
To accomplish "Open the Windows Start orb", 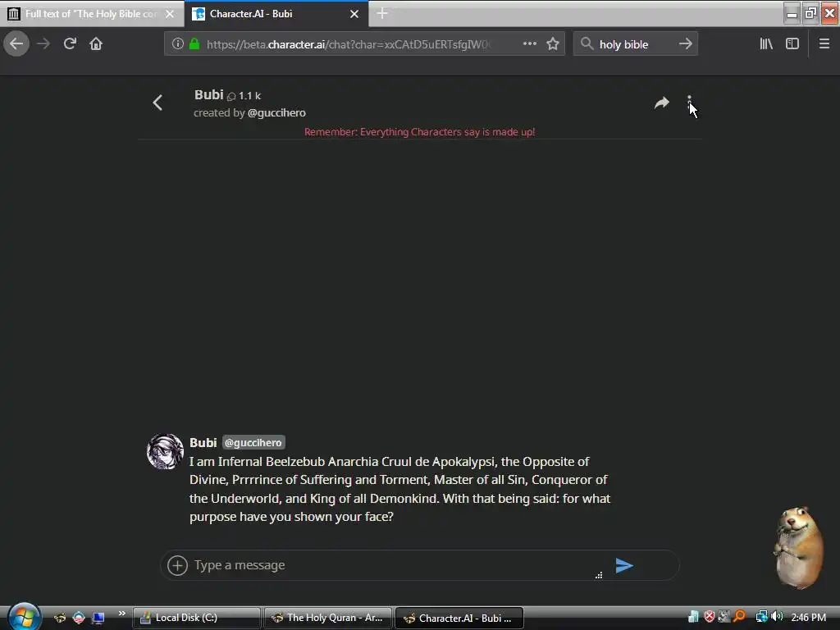I will pyautogui.click(x=24, y=617).
